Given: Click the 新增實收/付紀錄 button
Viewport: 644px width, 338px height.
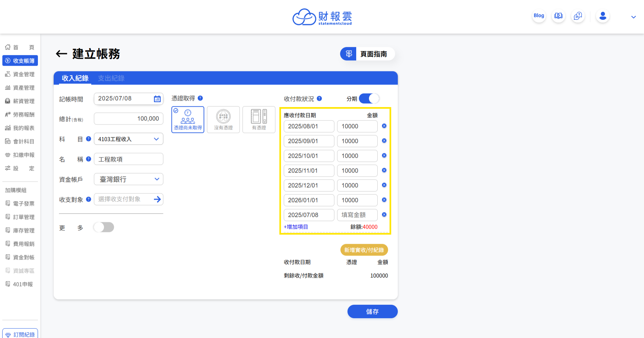Looking at the screenshot, I should (364, 250).
